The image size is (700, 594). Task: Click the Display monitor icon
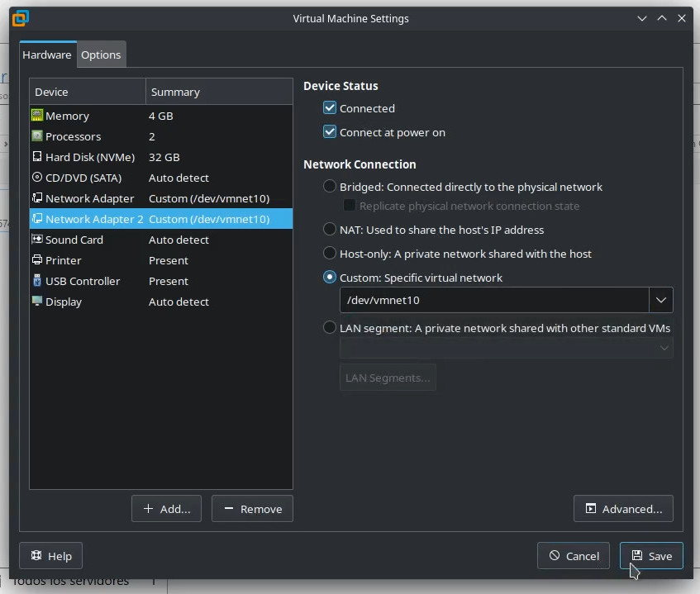(37, 302)
